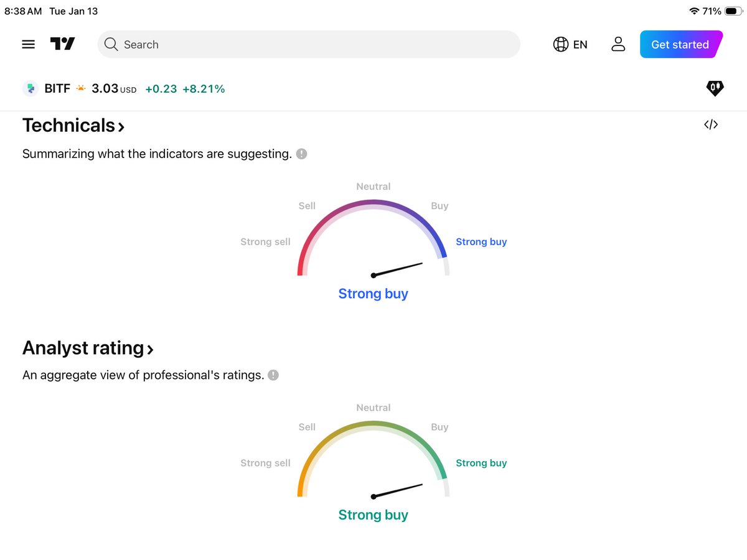Click green Strong buy label under Analyst gauge
747x560 pixels.
pyautogui.click(x=374, y=515)
